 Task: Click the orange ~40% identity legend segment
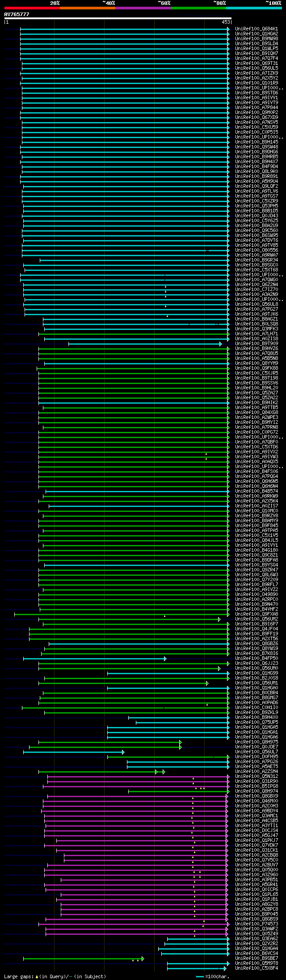(x=87, y=8)
